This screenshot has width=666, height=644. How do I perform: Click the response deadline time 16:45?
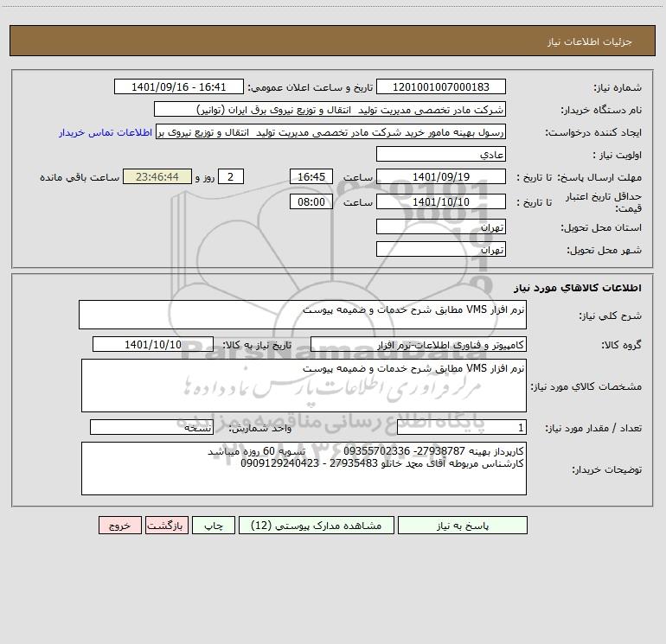coord(311,176)
